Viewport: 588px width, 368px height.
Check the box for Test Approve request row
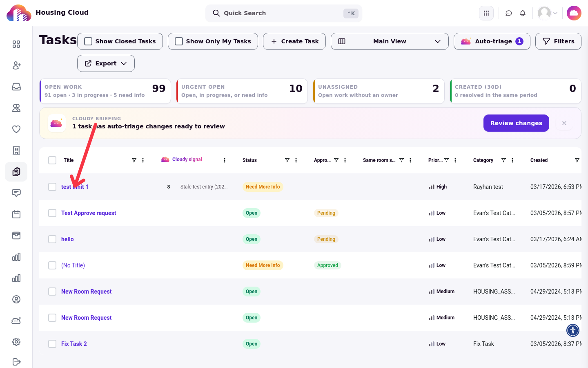(52, 213)
